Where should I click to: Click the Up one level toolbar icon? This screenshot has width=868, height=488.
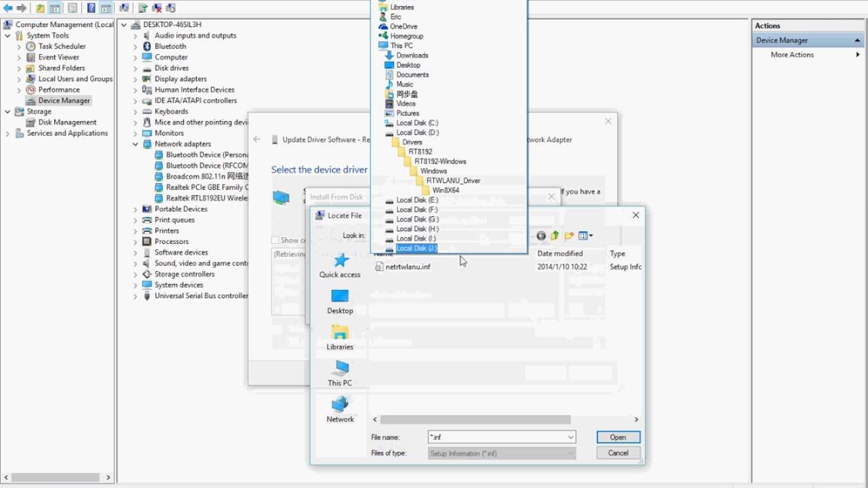tap(40, 8)
